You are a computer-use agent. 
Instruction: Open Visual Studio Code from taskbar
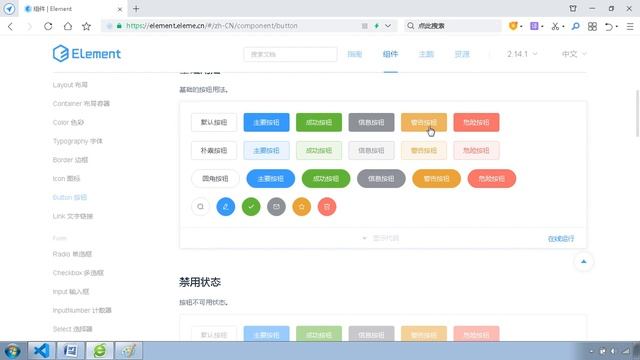coord(41,351)
